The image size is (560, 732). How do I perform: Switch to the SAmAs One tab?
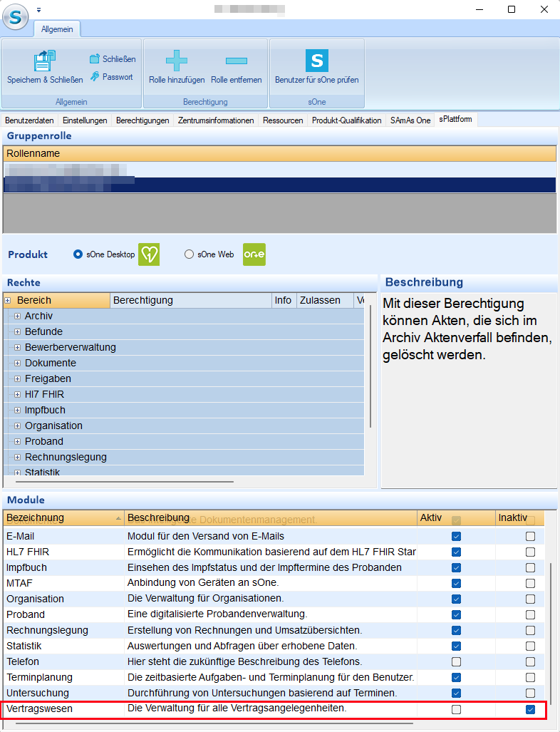pyautogui.click(x=410, y=120)
